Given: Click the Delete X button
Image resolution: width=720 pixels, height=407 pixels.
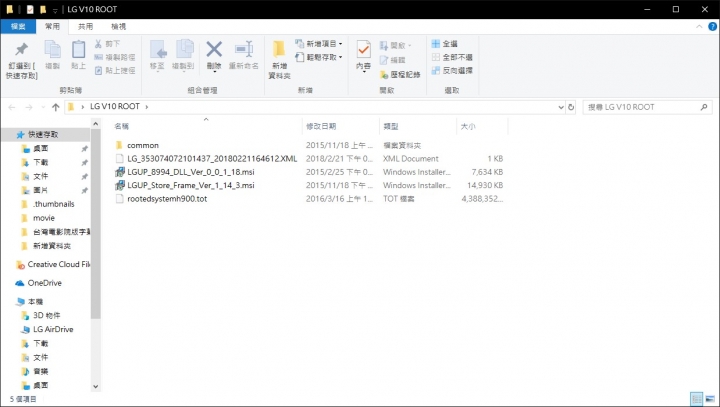Looking at the screenshot, I should pyautogui.click(x=214, y=55).
